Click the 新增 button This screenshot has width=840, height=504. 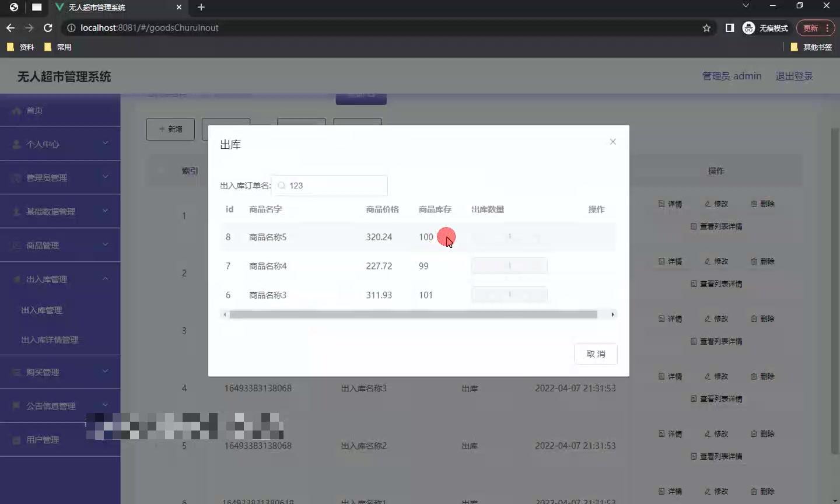(170, 129)
